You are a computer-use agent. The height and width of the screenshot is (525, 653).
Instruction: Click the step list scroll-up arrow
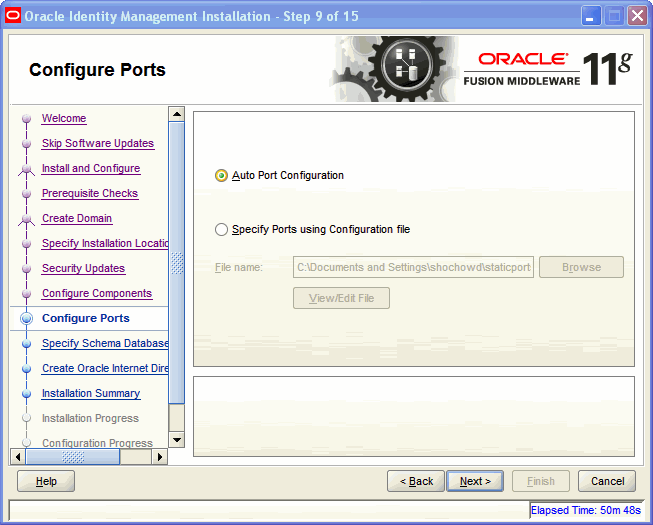coord(177,114)
